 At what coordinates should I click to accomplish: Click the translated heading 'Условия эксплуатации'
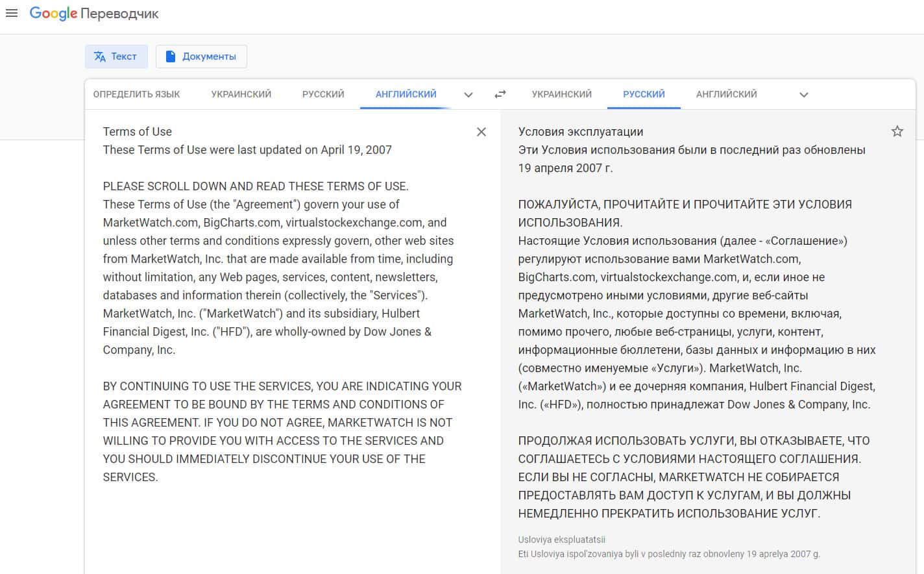(581, 132)
